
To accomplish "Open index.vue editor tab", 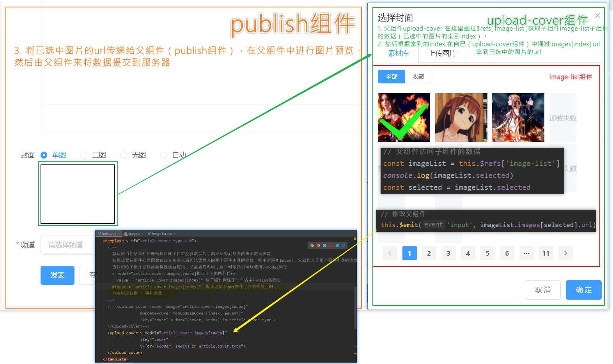I will coord(108,234).
